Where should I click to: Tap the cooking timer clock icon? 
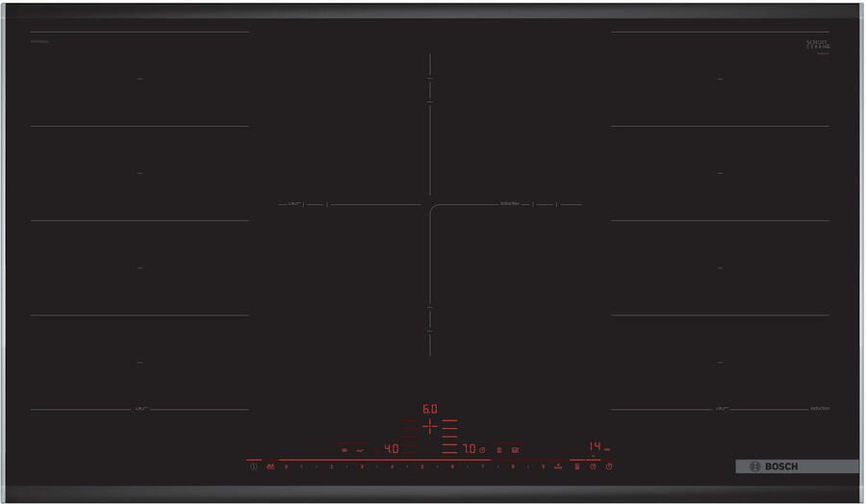(593, 466)
